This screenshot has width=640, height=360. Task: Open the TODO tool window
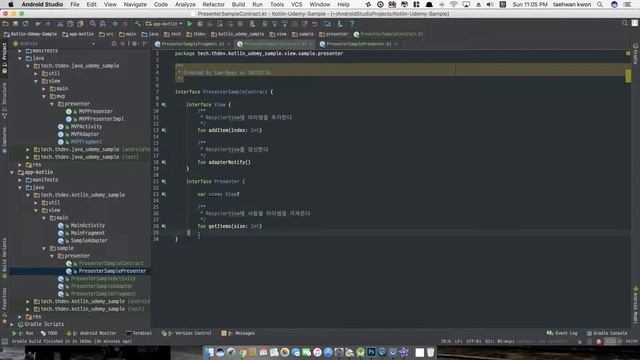50,333
